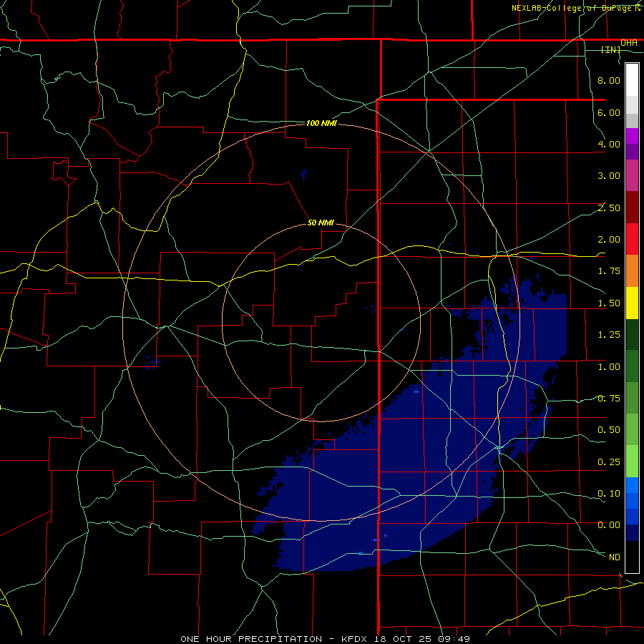Pick the yellow legend swatch
The image size is (644, 644).
point(632,303)
